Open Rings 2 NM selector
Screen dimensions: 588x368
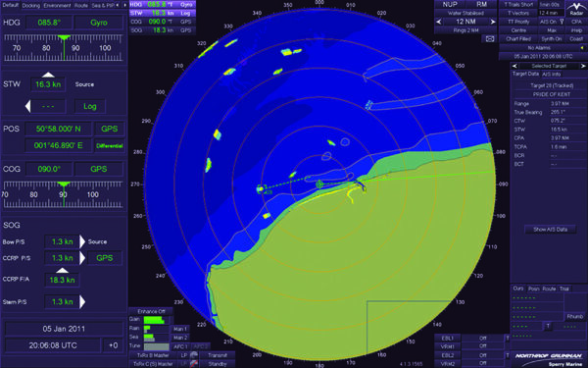(x=465, y=30)
